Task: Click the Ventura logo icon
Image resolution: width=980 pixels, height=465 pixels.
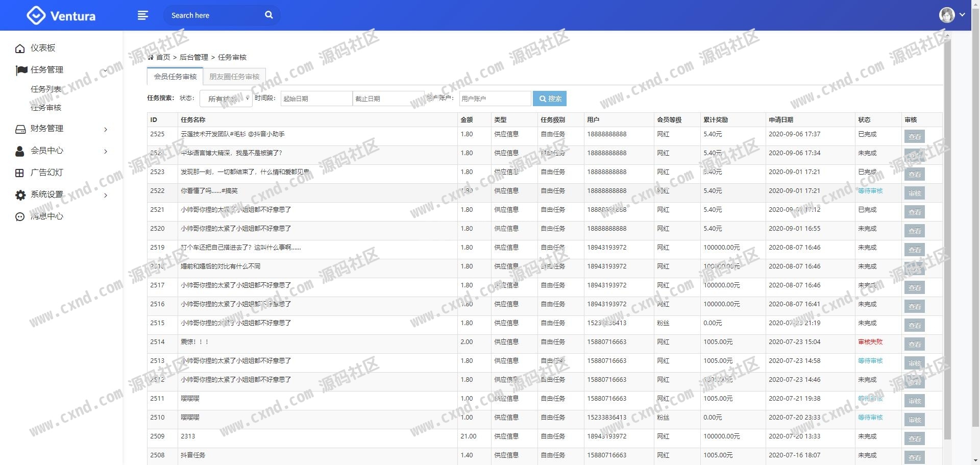Action: 36,15
